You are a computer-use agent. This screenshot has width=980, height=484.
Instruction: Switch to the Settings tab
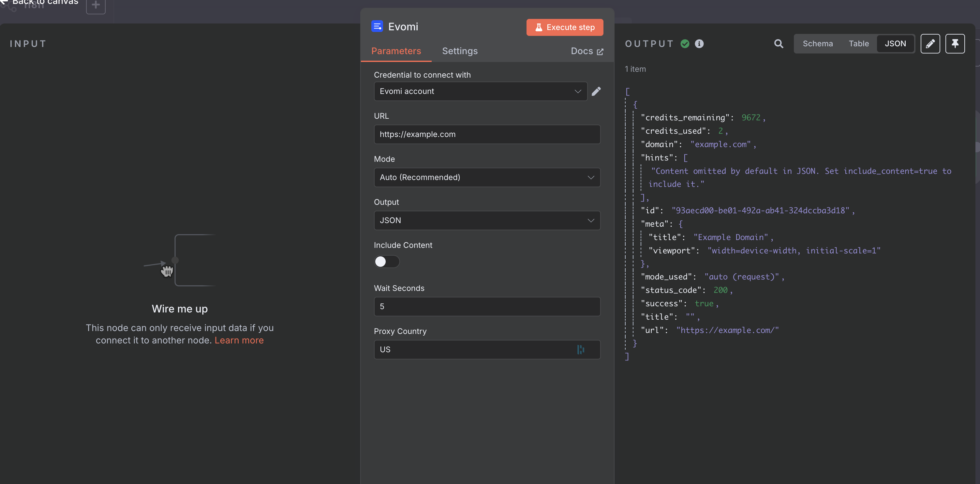(x=460, y=51)
